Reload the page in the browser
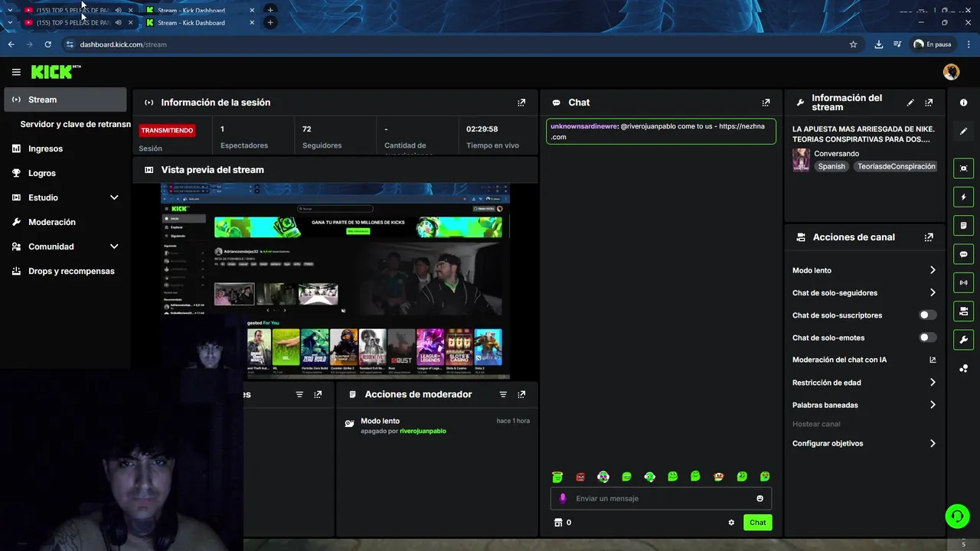980x551 pixels. (x=47, y=44)
